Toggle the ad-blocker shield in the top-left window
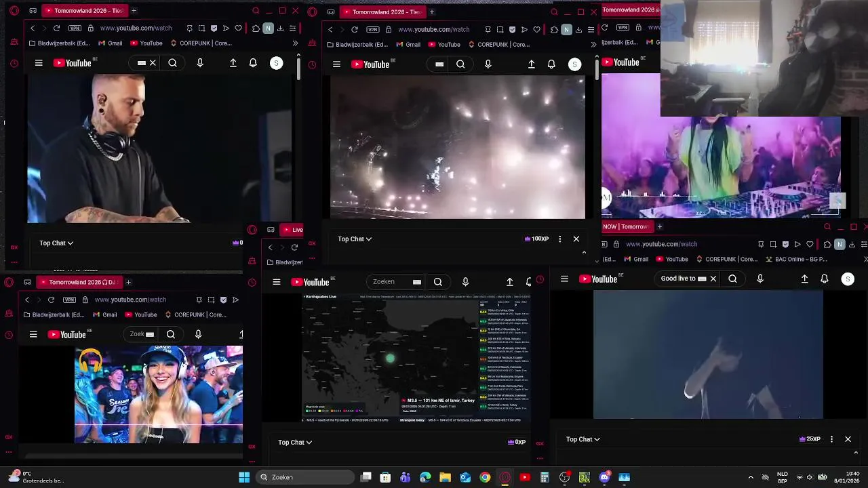Viewport: 868px width, 488px height. pyautogui.click(x=214, y=28)
